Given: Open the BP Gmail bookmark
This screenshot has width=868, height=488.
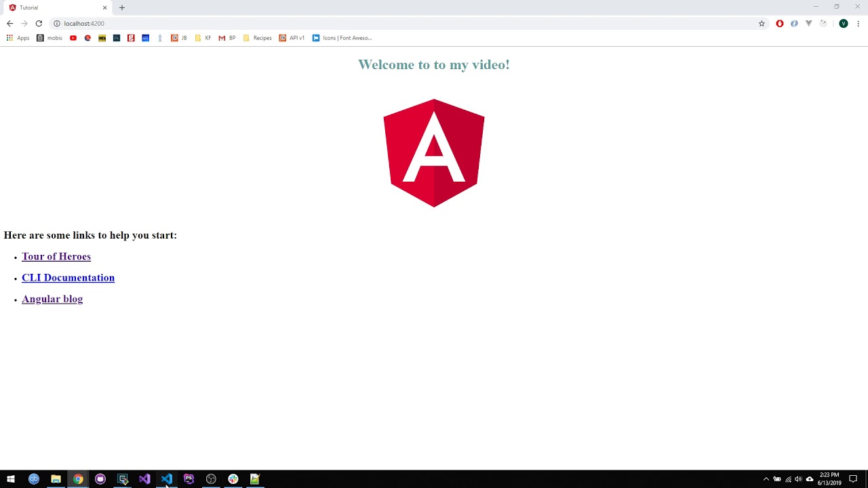Looking at the screenshot, I should pos(227,38).
